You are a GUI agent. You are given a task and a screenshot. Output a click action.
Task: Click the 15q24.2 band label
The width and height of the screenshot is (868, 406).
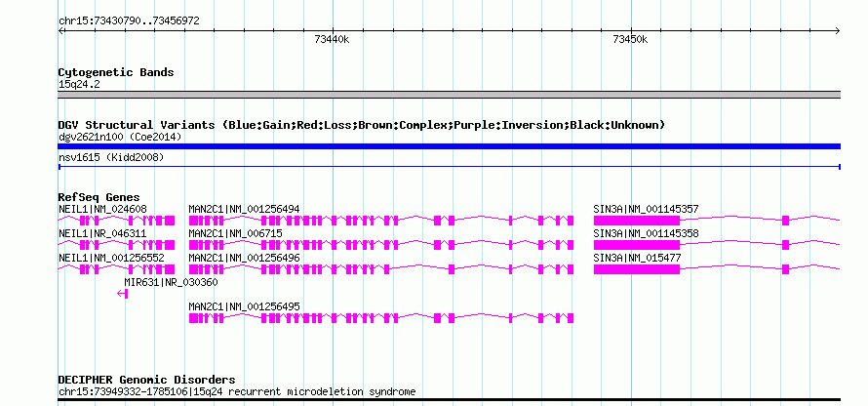coord(79,85)
